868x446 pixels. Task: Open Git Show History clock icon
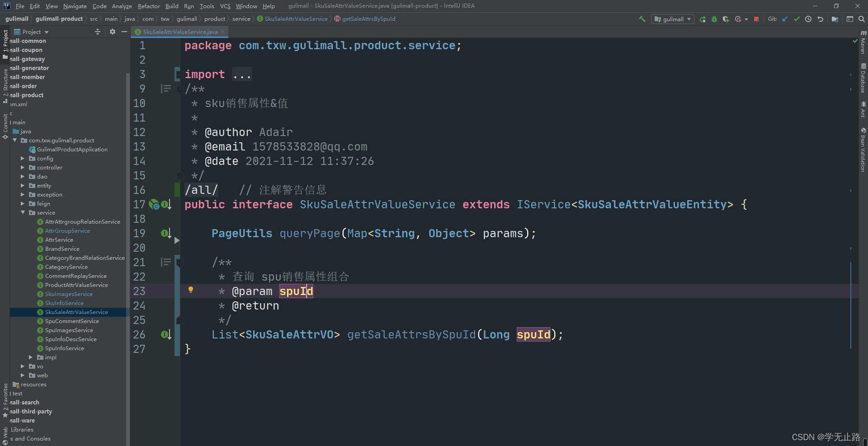[808, 19]
